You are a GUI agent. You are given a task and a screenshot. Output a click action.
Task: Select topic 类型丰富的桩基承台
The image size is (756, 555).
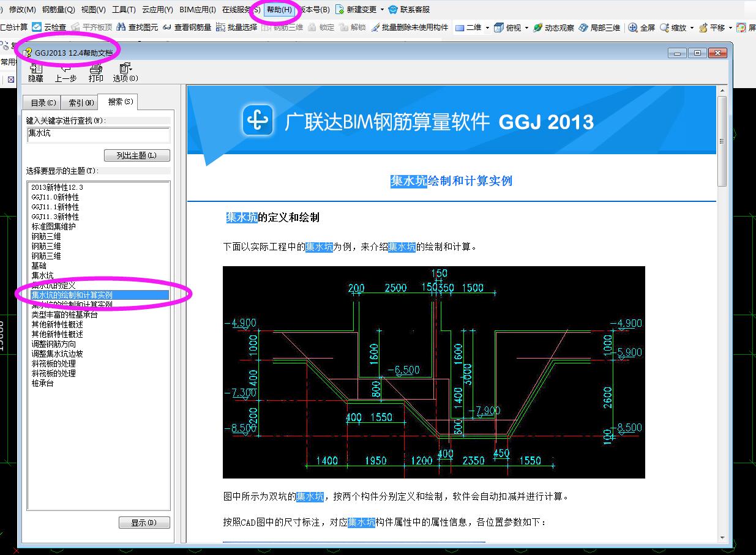[x=64, y=315]
